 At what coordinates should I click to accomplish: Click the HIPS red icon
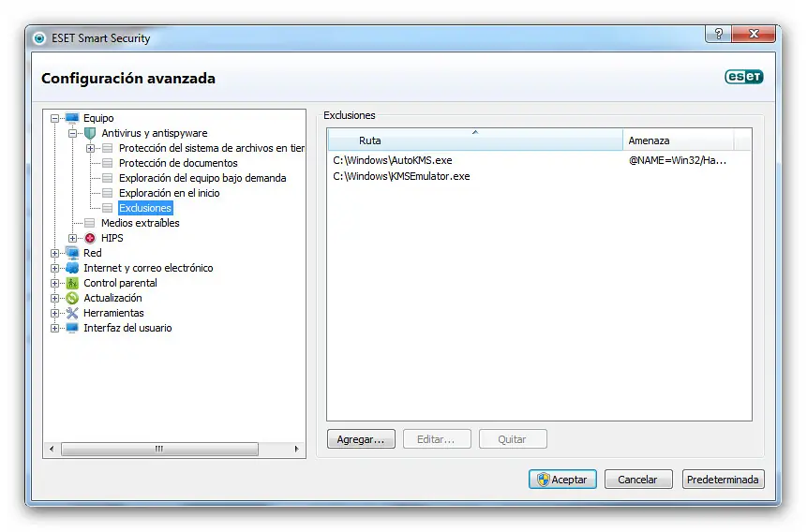[x=90, y=238]
